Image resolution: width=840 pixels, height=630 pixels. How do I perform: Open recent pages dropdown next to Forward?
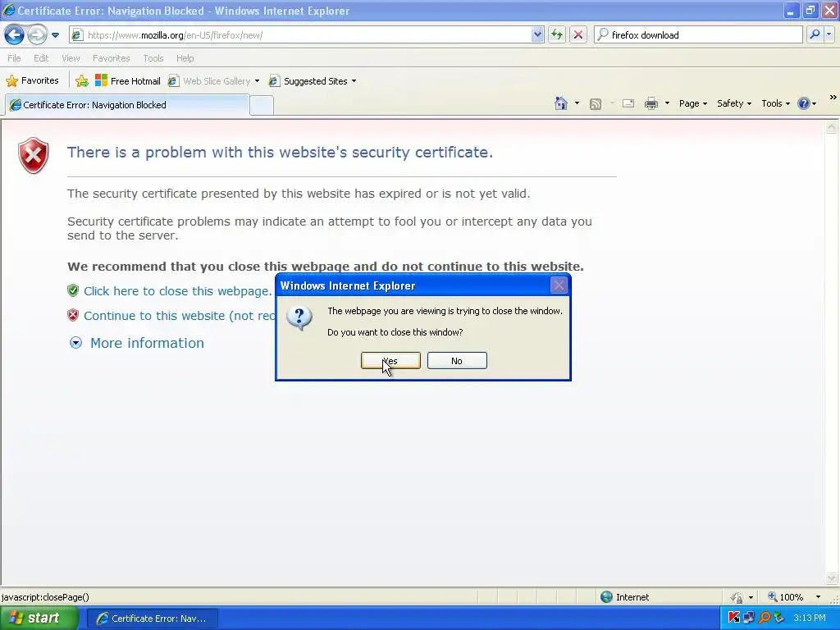point(55,35)
